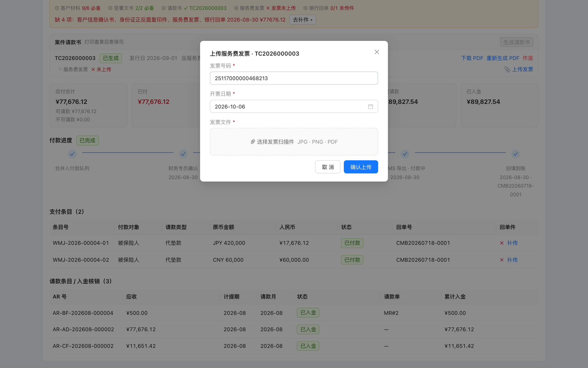Click 补传 for WMJ-2026-00004-01
Viewport: 588px width, 368px height.
[512, 243]
